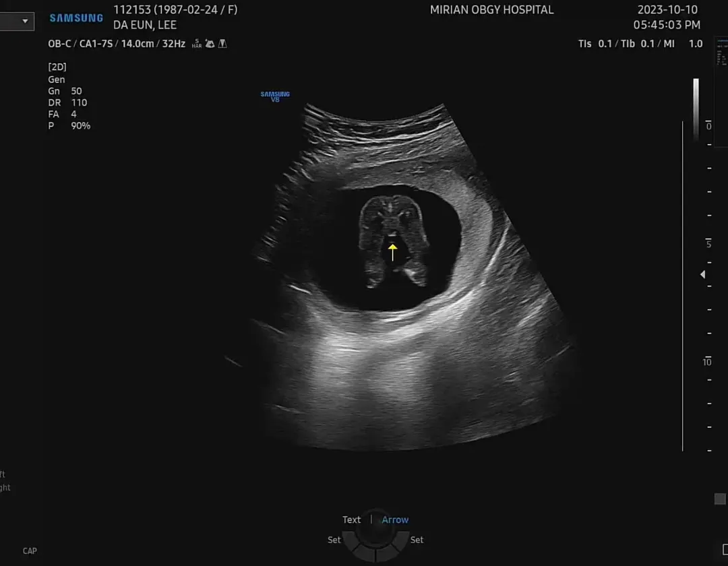Viewport: 728px width, 566px height.
Task: Click the TIs 0.1 / TIb 0.1 / MI readout
Action: (x=640, y=44)
